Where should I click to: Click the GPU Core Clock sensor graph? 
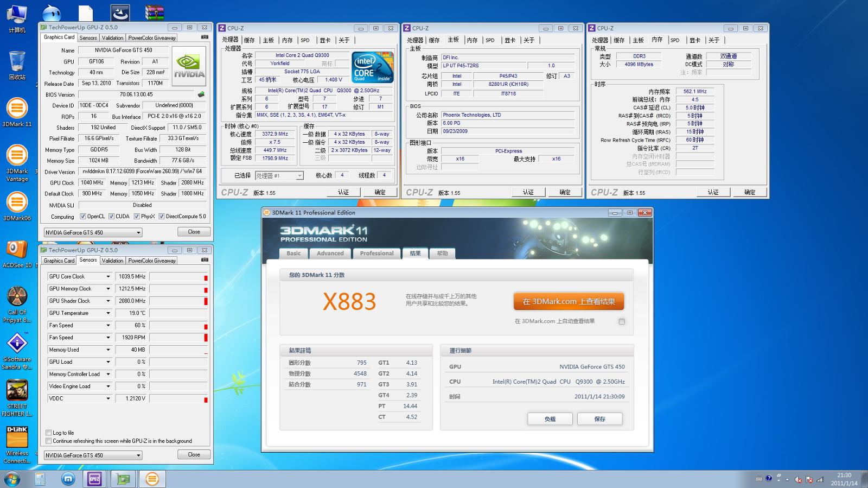pos(178,276)
